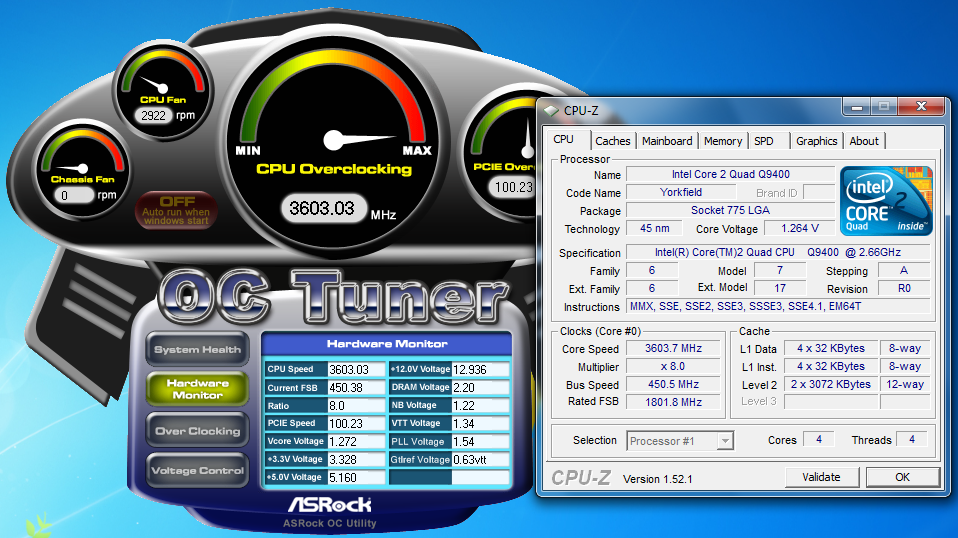Viewport: 958px width, 538px height.
Task: Click the Yorkfield code name field
Action: tap(681, 192)
